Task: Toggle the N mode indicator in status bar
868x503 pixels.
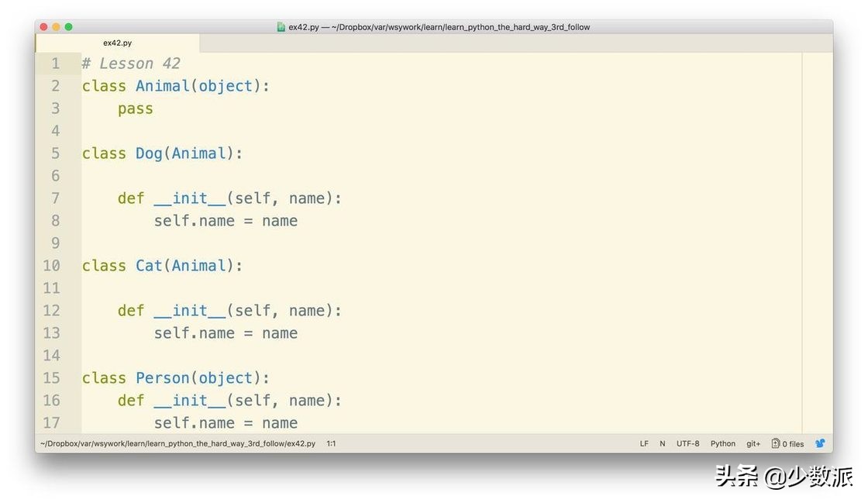Action: point(662,443)
